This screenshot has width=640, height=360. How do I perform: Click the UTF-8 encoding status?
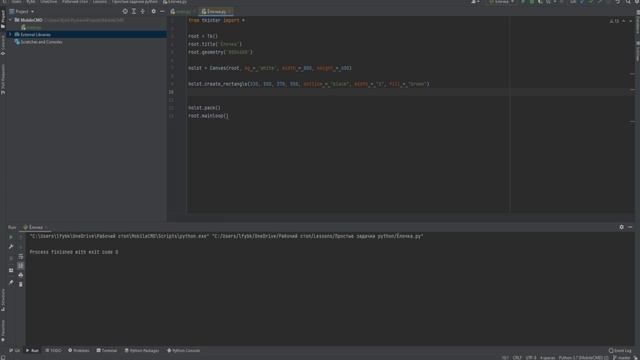click(x=531, y=358)
